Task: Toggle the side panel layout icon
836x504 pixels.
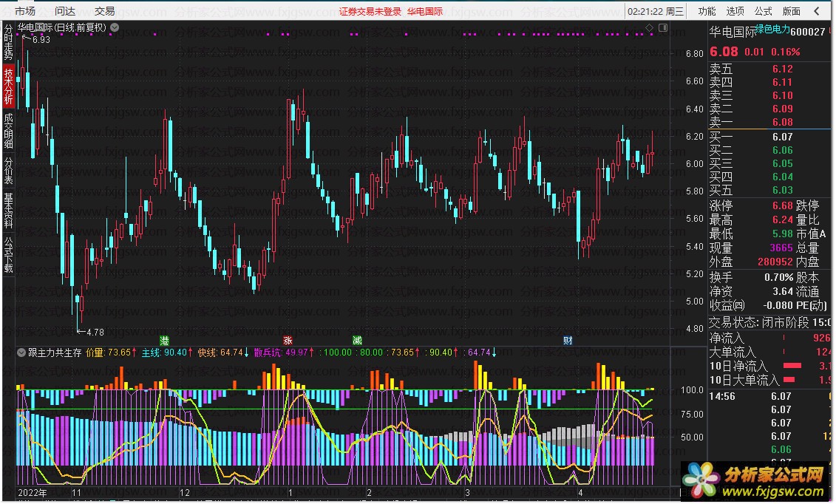Action: [663, 27]
